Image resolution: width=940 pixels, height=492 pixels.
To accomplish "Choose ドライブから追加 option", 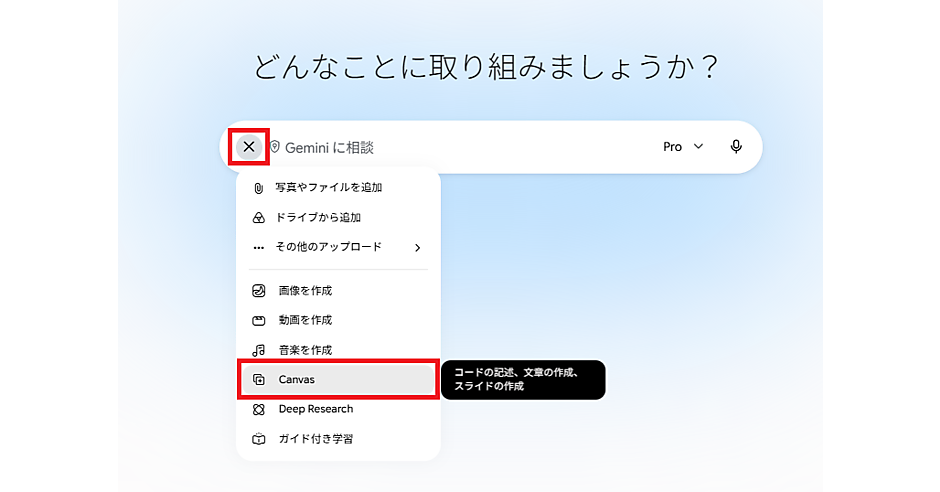I will click(338, 218).
